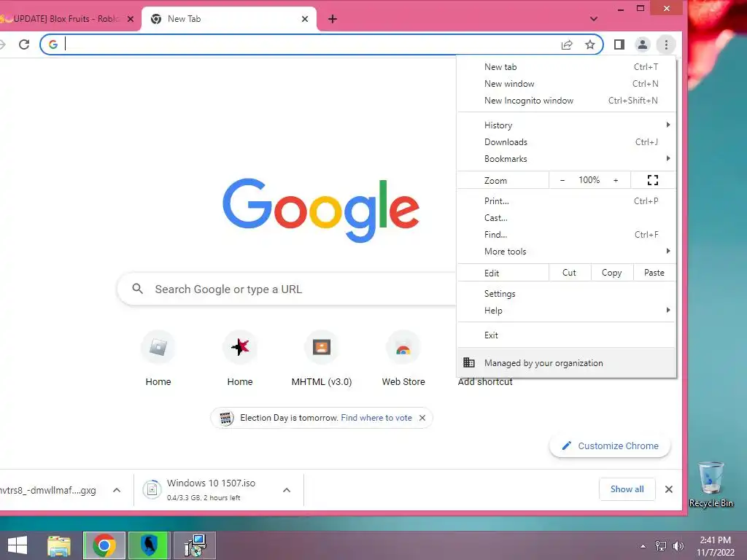Increase zoom with the plus button
Screen dimensions: 747x560
tap(616, 181)
